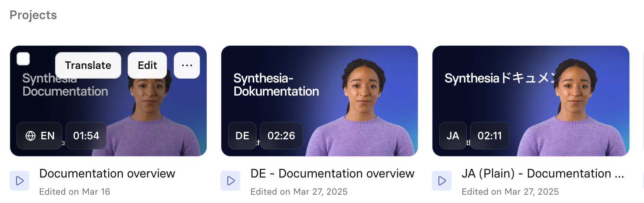Open the English Synthesia Documentation thumbnail

click(108, 101)
